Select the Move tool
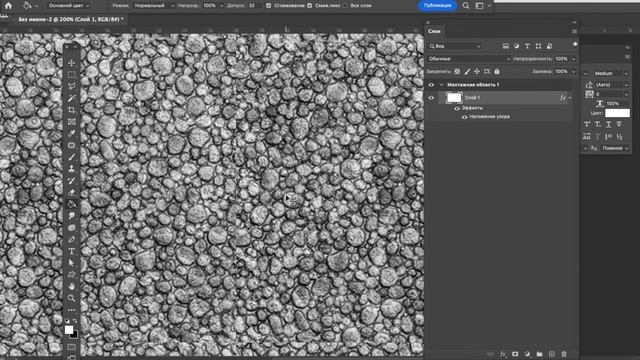The image size is (640, 360). coord(71,63)
